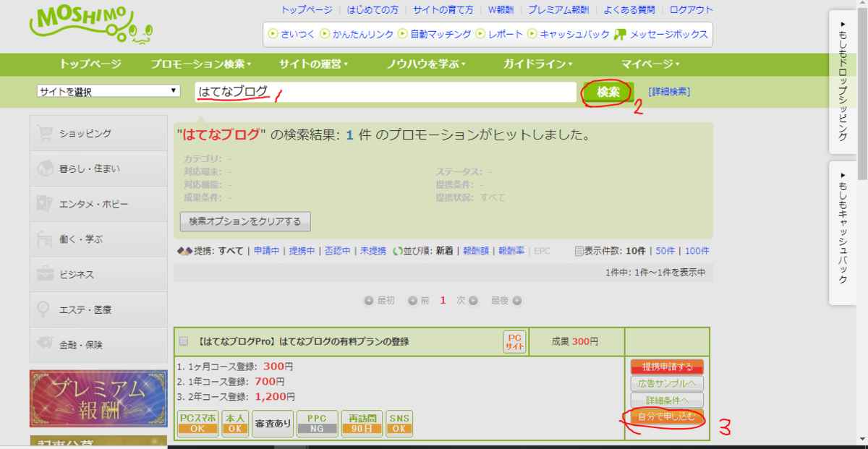The image size is (868, 449).
Task: Expand ノウハウを学ぶ menu
Action: click(x=426, y=64)
